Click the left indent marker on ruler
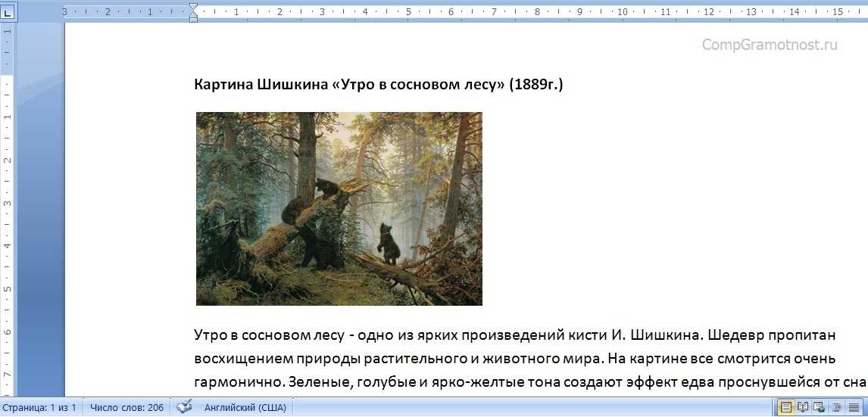The width and height of the screenshot is (868, 417). pyautogui.click(x=193, y=18)
